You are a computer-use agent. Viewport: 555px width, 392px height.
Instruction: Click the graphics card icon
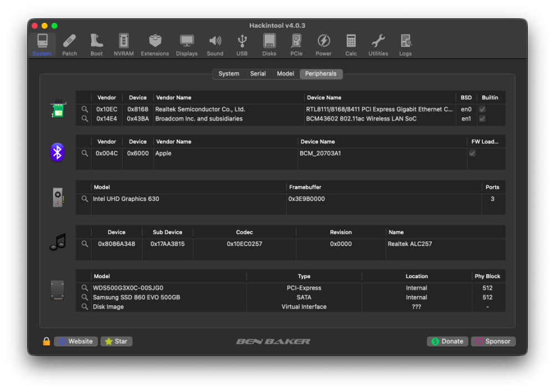(58, 197)
